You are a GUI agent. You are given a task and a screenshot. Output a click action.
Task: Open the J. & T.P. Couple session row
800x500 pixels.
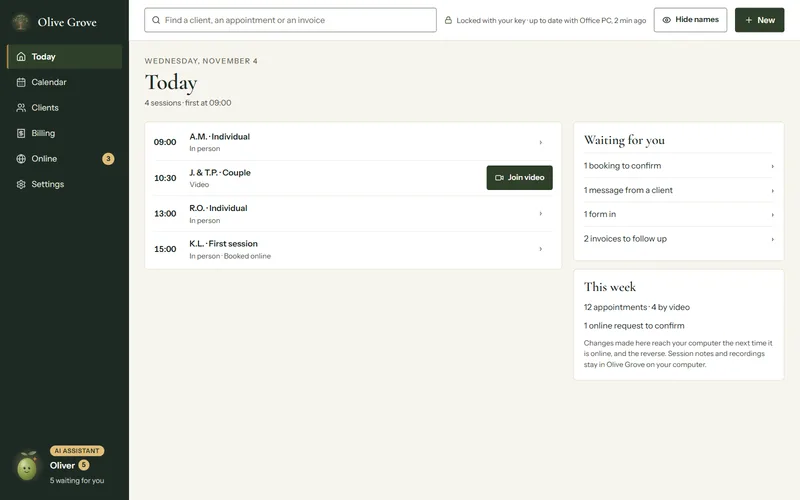tap(353, 178)
